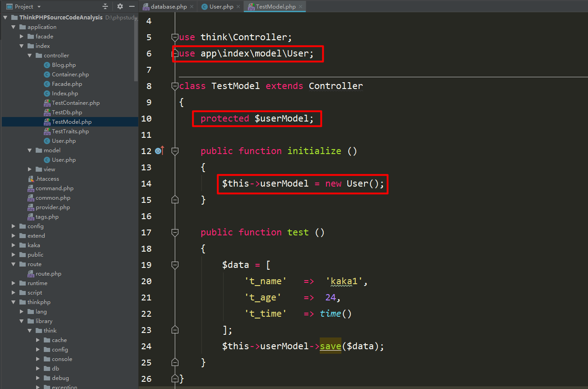Select TestContainer.php in the tree
588x389 pixels.
[x=75, y=103]
